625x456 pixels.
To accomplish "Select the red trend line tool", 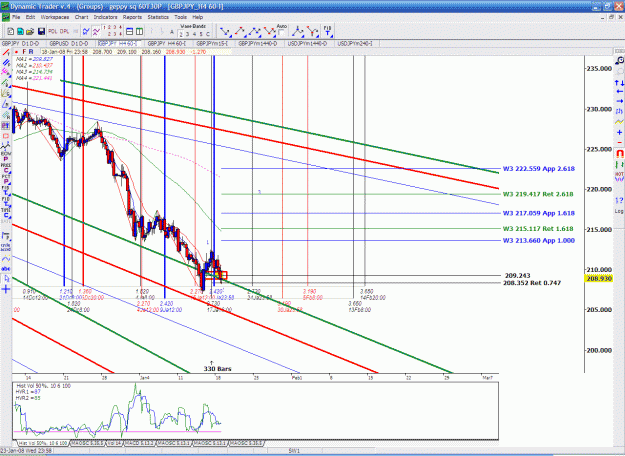I will click(6, 53).
